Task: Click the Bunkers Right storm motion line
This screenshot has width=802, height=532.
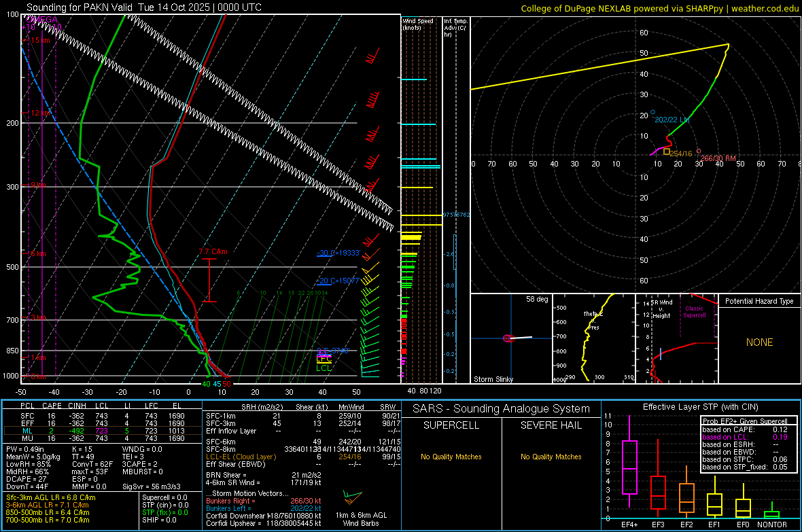Action: coord(264,501)
